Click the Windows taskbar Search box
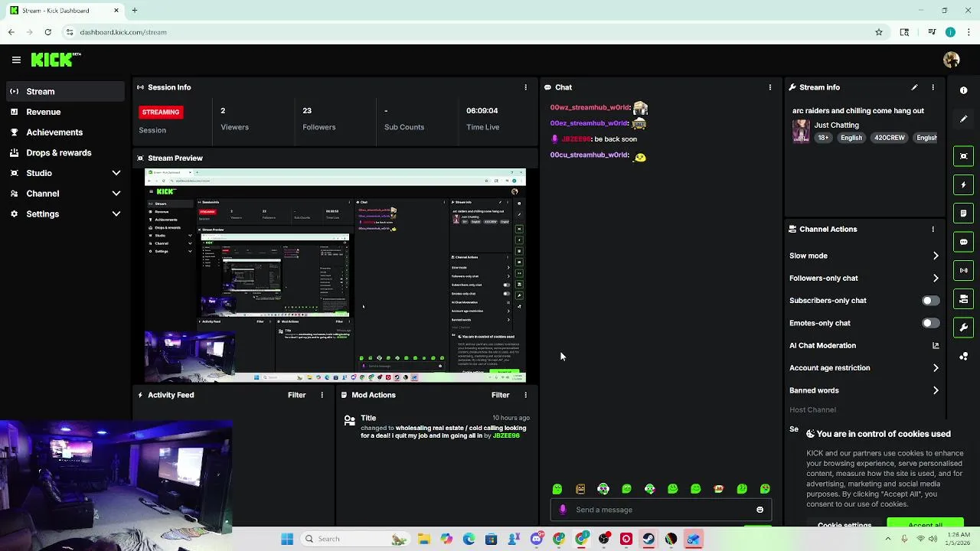 click(x=354, y=539)
